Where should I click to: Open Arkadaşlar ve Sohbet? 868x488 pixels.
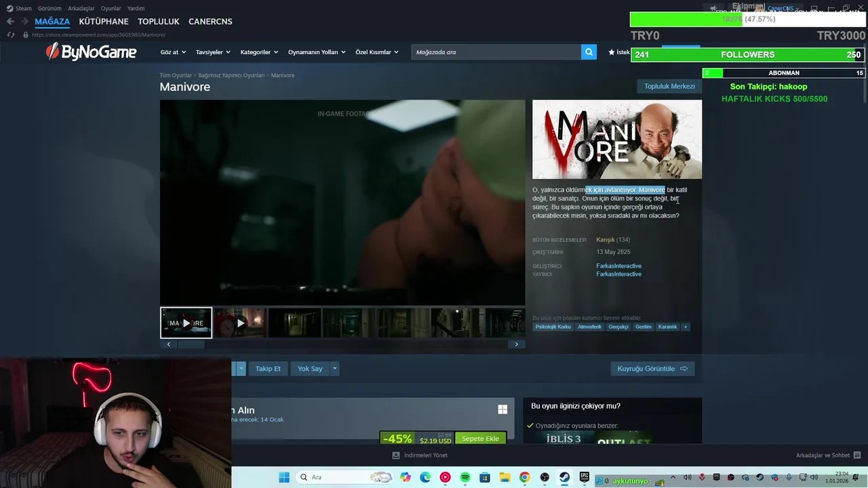pos(828,455)
